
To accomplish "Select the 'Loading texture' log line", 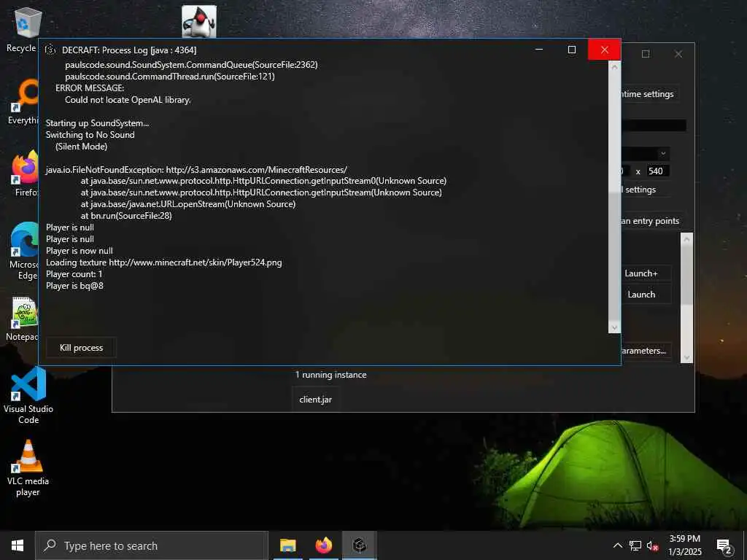I will (x=164, y=262).
